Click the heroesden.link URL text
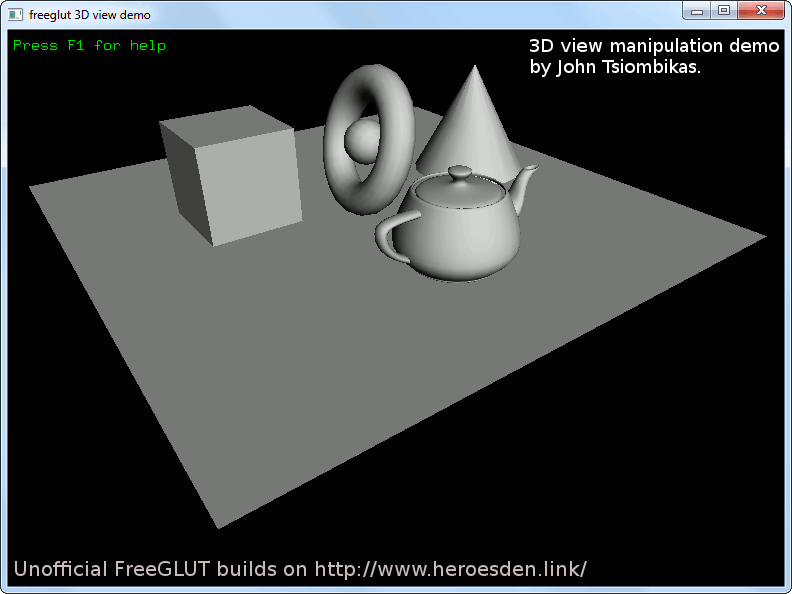The width and height of the screenshot is (792, 594). [x=450, y=569]
